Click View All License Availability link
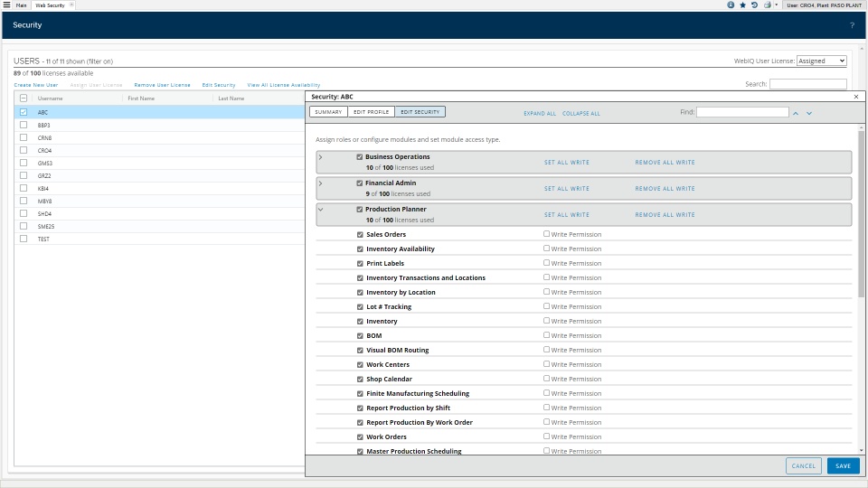The width and height of the screenshot is (868, 488). (283, 85)
